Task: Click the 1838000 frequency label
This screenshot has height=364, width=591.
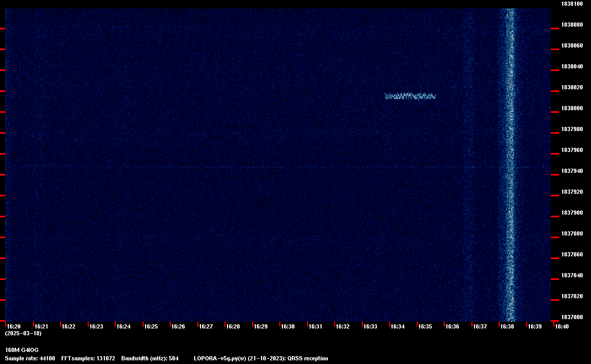Action: click(572, 108)
